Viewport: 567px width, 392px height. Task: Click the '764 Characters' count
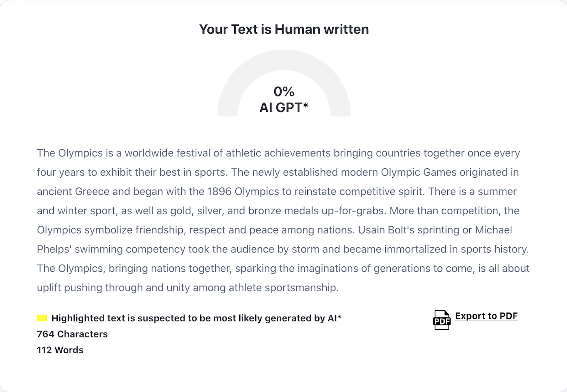coord(72,334)
